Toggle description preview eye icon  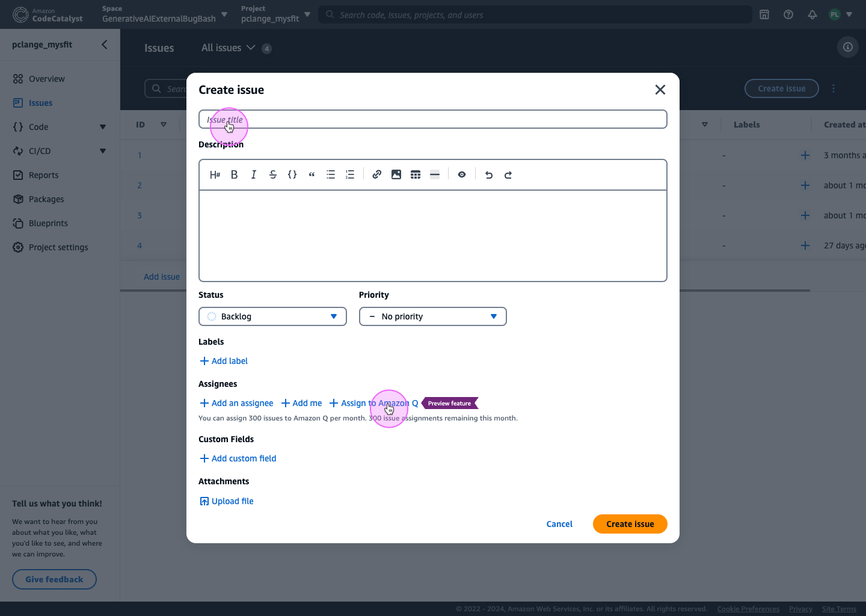coord(462,174)
